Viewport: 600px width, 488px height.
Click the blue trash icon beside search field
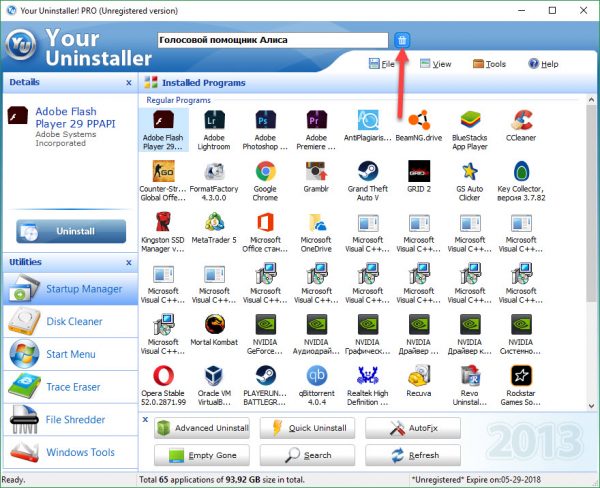(x=402, y=40)
